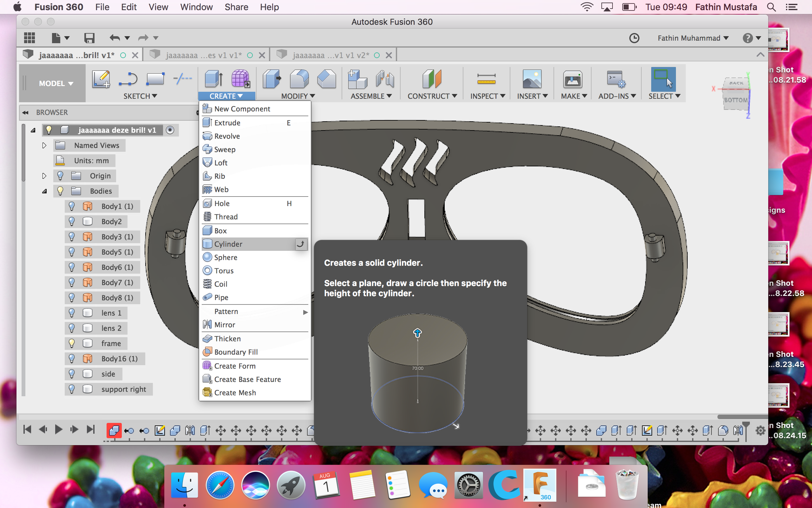Select the Press Pull modify icon

click(272, 79)
